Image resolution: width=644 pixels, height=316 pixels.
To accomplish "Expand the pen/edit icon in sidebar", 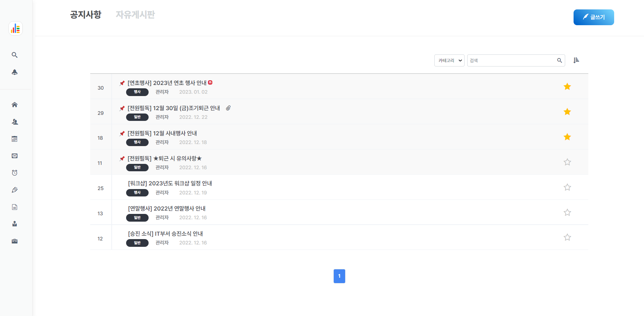I will tap(14, 190).
